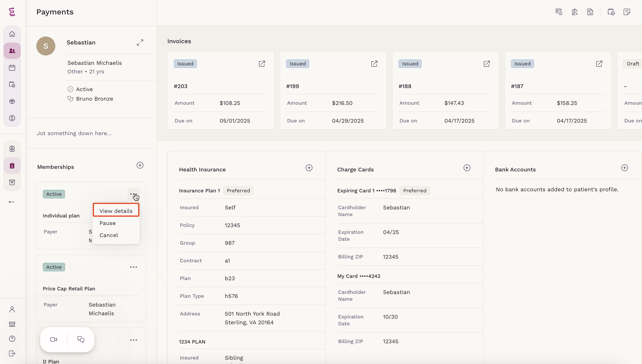Choose Cancel from membership menu
This screenshot has height=364, width=642.
click(x=109, y=235)
